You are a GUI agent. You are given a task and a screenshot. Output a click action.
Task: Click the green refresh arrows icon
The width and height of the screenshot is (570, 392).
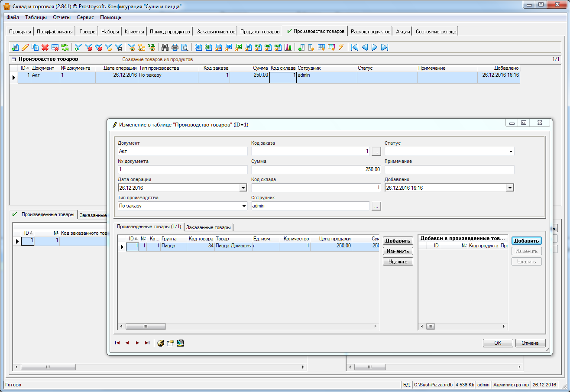pos(65,47)
